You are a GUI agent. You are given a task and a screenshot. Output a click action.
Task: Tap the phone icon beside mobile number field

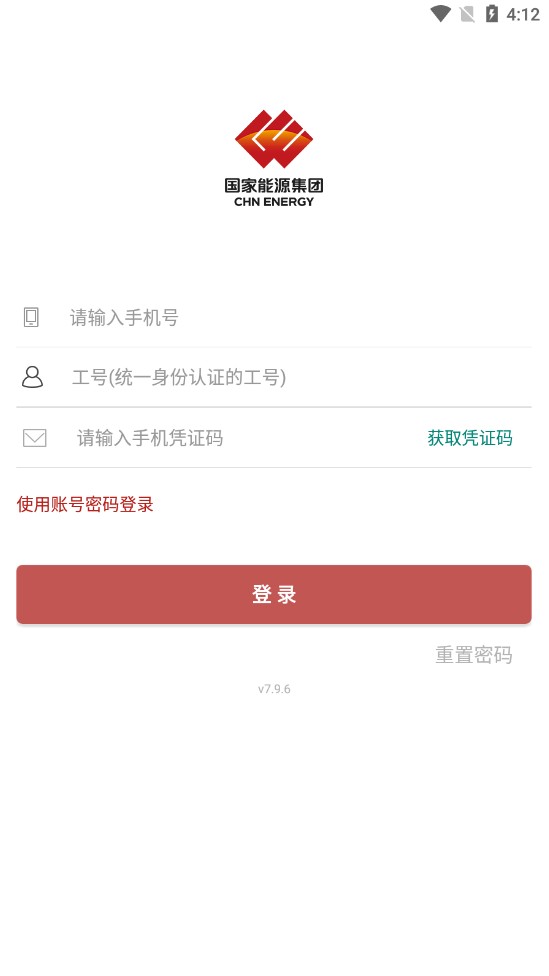pyautogui.click(x=31, y=317)
